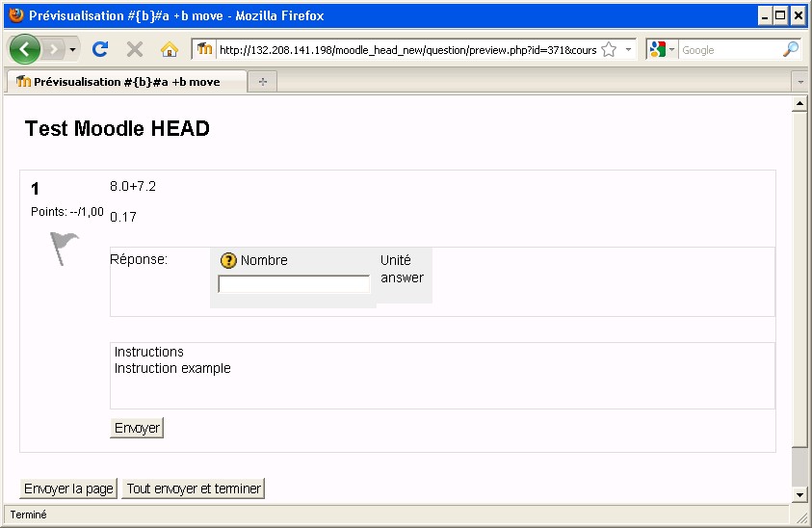Click the Moodle site favicon in address bar

(204, 49)
